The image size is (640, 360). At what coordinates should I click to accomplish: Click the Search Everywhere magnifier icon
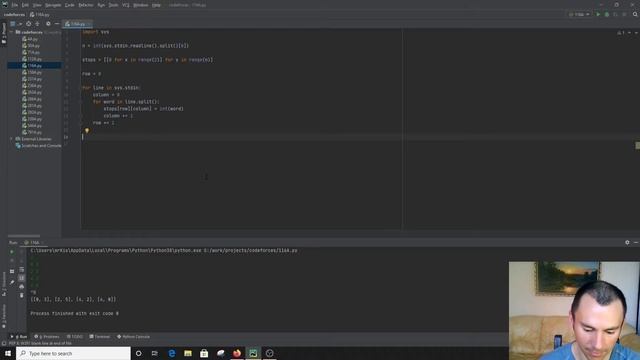635,15
